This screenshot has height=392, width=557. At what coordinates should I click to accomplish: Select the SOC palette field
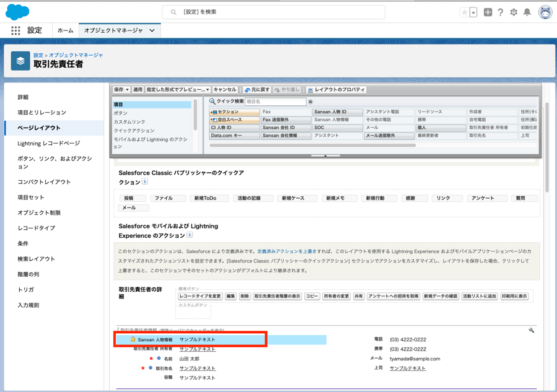338,128
